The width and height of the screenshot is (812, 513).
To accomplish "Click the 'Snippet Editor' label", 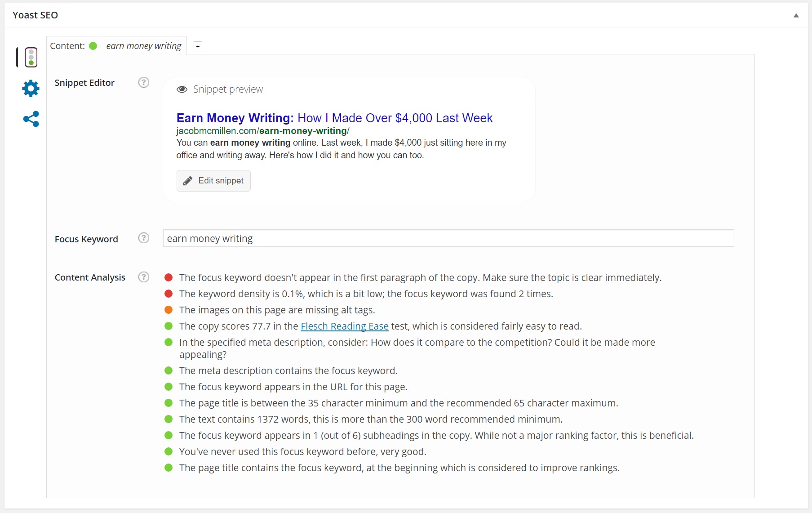I will pos(84,83).
